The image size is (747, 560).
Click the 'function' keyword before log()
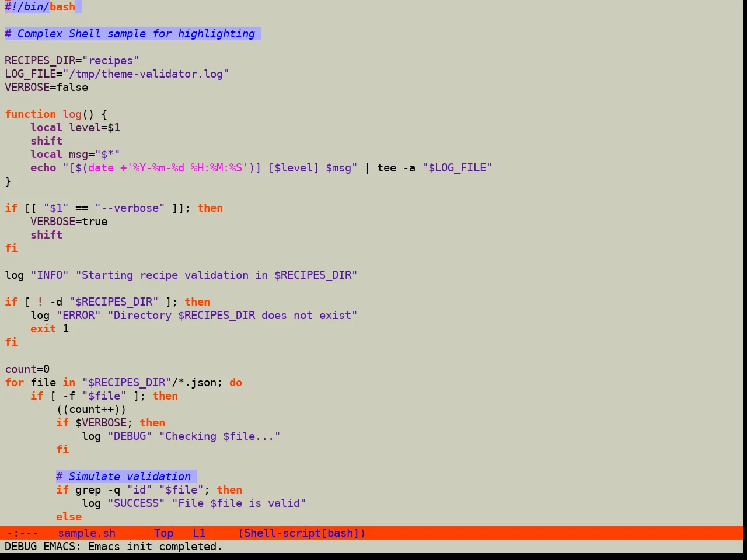pos(30,114)
